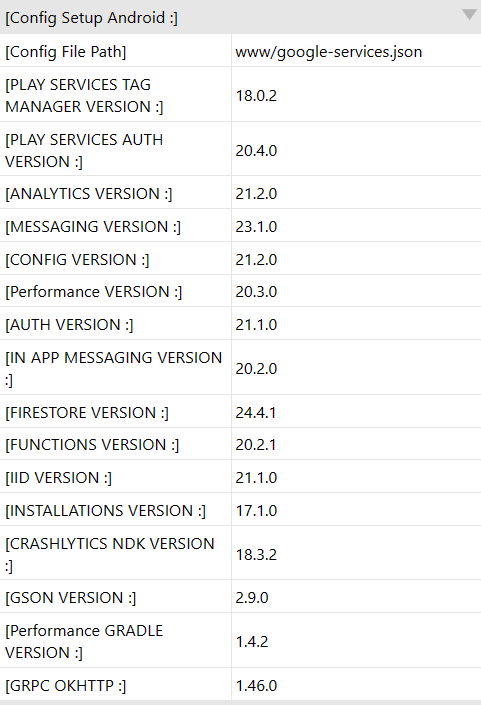The width and height of the screenshot is (481, 705).
Task: Edit Performance version 20.3.0 field
Action: 356,291
